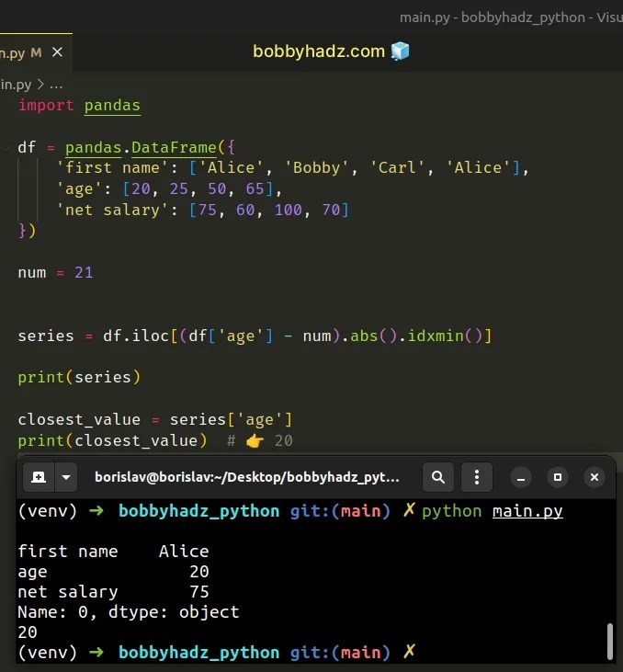The width and height of the screenshot is (623, 672).
Task: Open the terminal three-dot menu
Action: click(477, 477)
